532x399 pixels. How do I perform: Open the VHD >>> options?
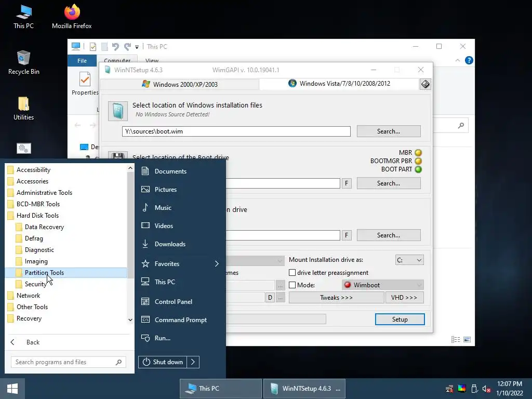coord(404,298)
